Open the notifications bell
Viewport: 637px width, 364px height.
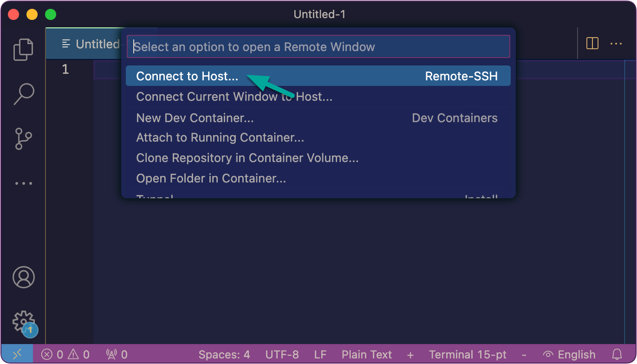coord(617,354)
